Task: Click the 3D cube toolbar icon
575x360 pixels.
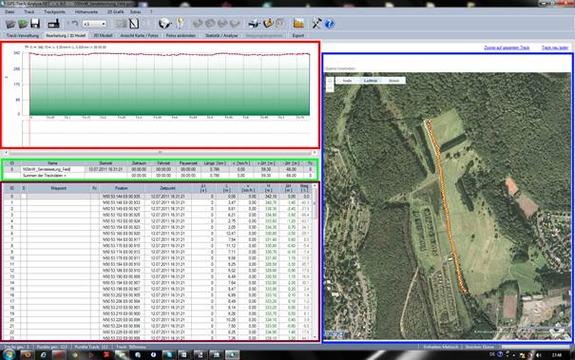Action: 165,24
